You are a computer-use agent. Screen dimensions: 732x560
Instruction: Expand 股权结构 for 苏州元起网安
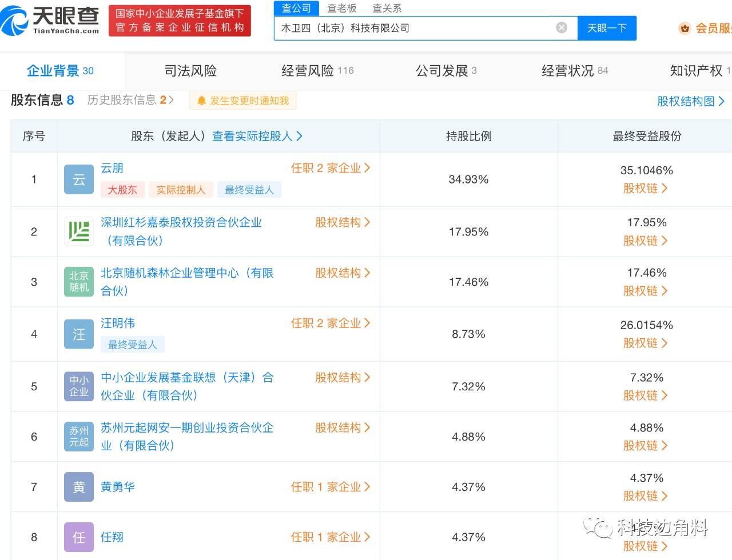[343, 427]
